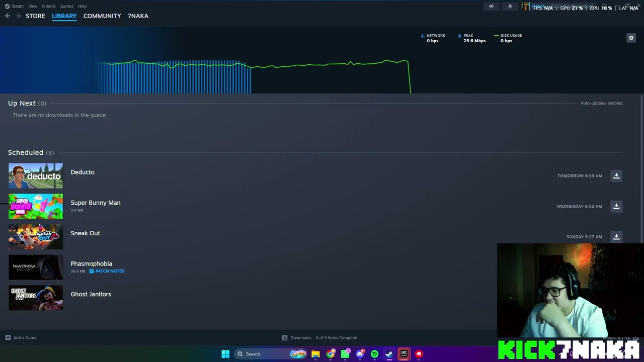The width and height of the screenshot is (644, 362).
Task: Switch to the STORE tab
Action: 35,16
